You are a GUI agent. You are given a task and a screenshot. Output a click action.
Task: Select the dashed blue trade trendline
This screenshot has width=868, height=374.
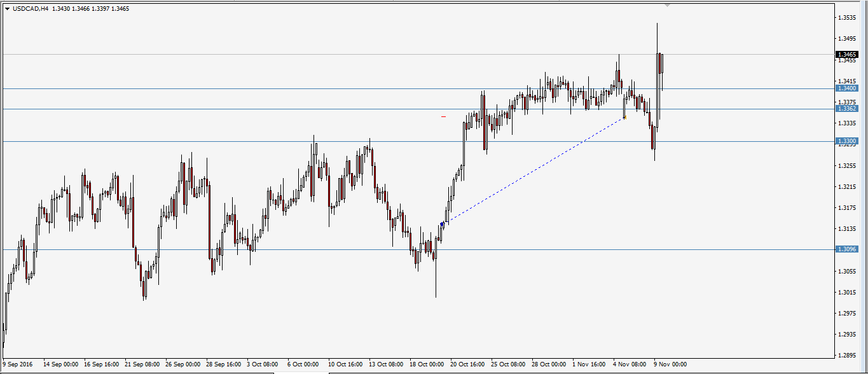(534, 170)
